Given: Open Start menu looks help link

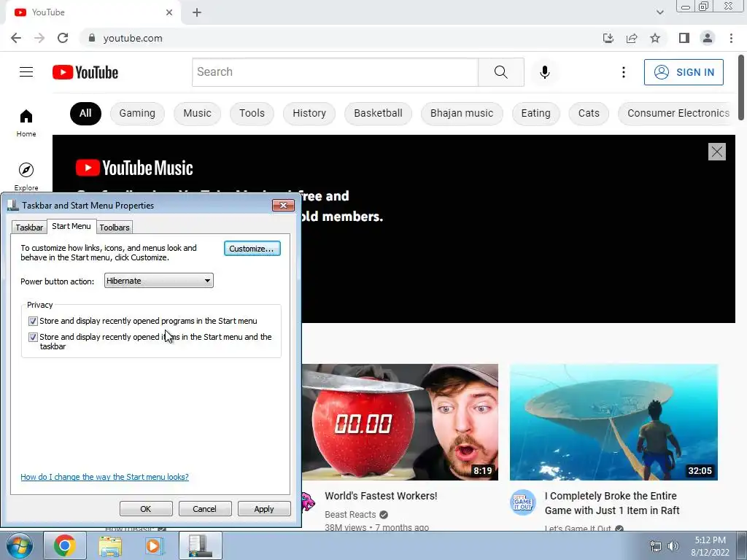Looking at the screenshot, I should (x=104, y=477).
